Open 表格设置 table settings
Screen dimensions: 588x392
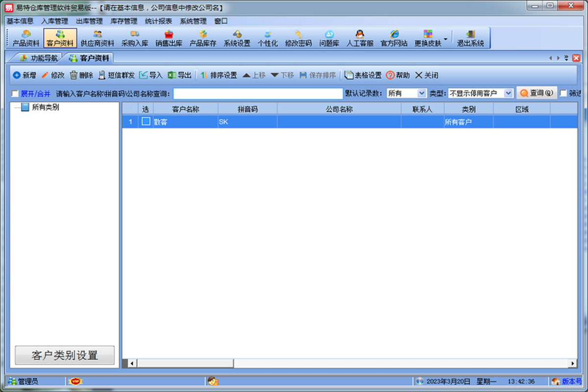pyautogui.click(x=363, y=75)
